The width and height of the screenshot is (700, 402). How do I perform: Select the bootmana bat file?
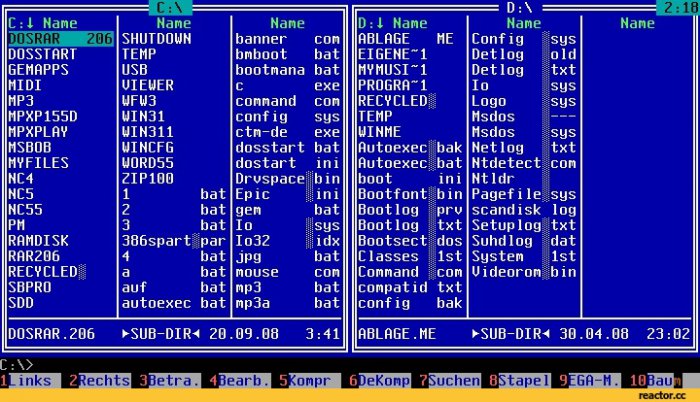point(288,70)
